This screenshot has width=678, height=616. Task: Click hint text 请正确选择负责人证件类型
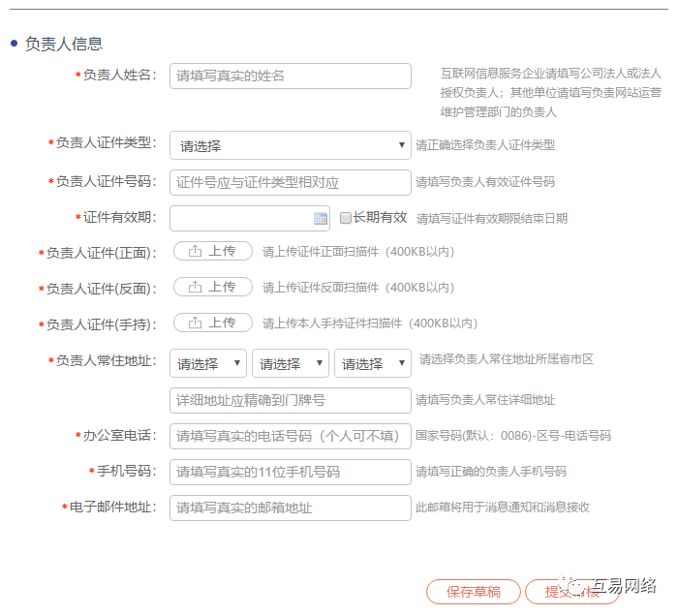tap(485, 145)
